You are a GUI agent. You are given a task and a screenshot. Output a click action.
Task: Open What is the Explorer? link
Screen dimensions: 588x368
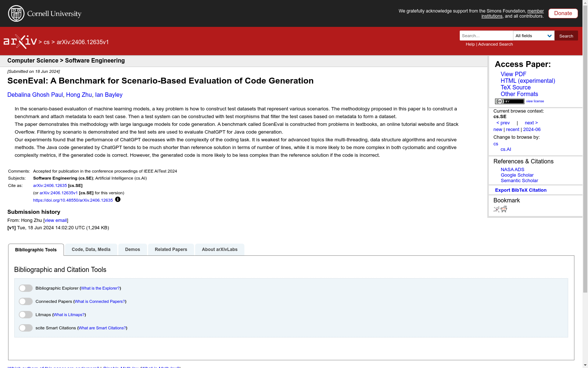coord(100,288)
